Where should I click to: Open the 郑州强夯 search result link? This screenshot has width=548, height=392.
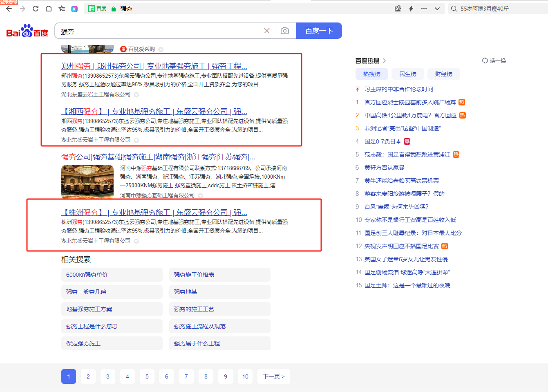coord(154,66)
